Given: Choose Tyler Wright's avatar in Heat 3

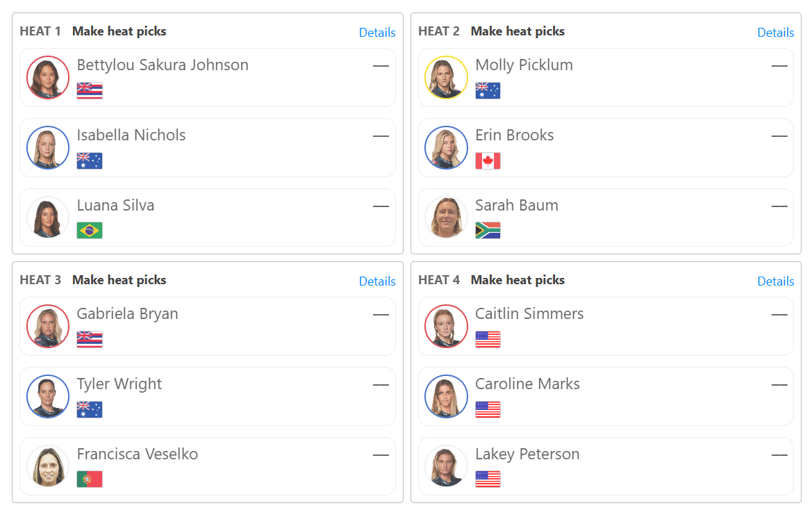Looking at the screenshot, I should [x=48, y=397].
